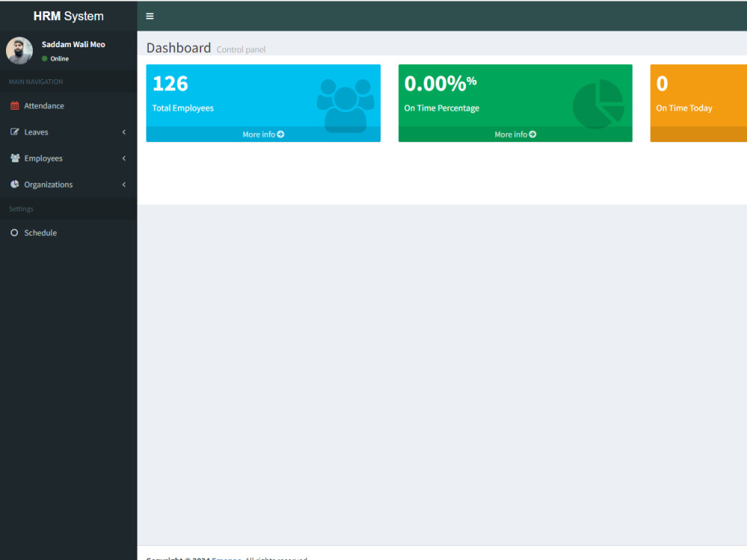This screenshot has width=747, height=560.
Task: Open the Organizations menu item
Action: (x=69, y=184)
